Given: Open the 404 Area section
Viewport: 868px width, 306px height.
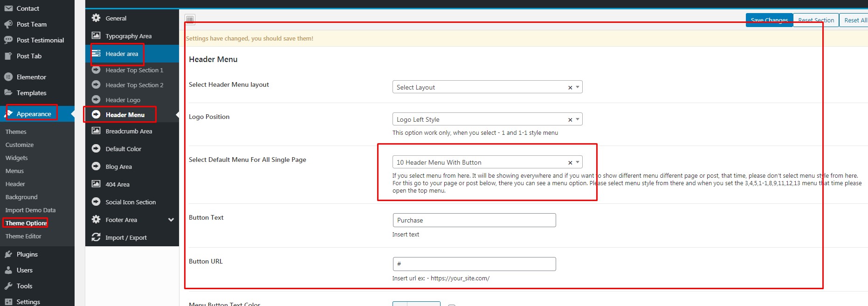Looking at the screenshot, I should tap(132, 184).
